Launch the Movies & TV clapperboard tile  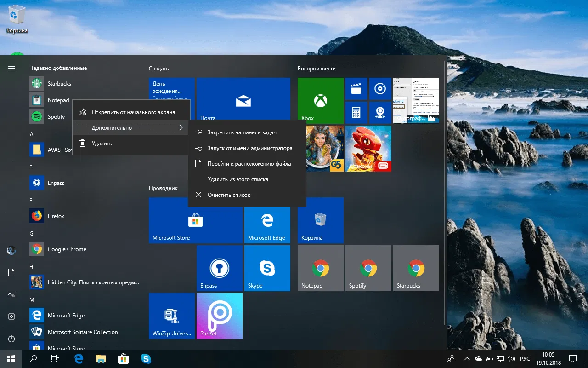click(x=357, y=89)
